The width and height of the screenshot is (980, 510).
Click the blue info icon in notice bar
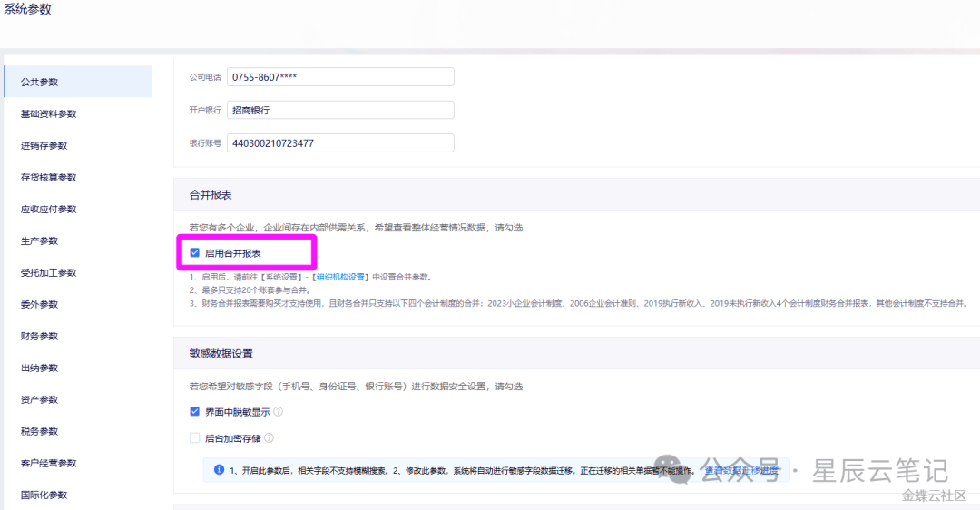(x=219, y=470)
